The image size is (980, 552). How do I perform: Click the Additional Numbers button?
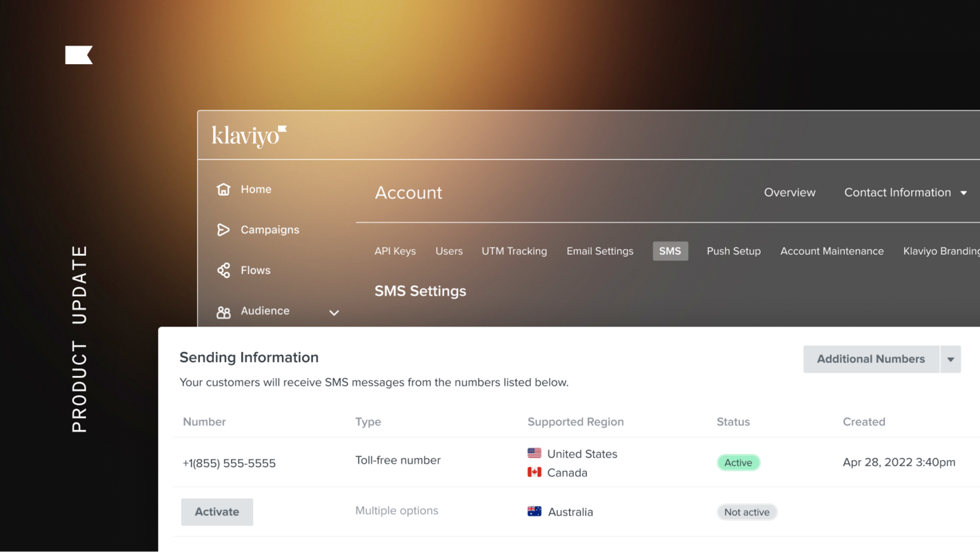coord(870,359)
